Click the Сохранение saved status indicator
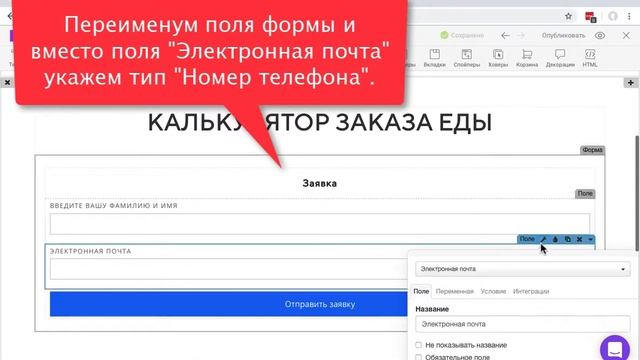The height and width of the screenshot is (360, 640). [x=462, y=36]
